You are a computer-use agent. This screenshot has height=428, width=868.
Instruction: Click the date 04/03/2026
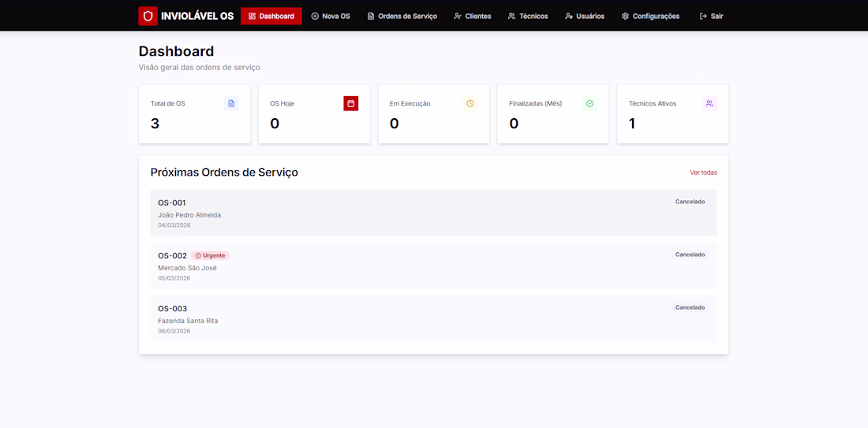click(x=174, y=225)
